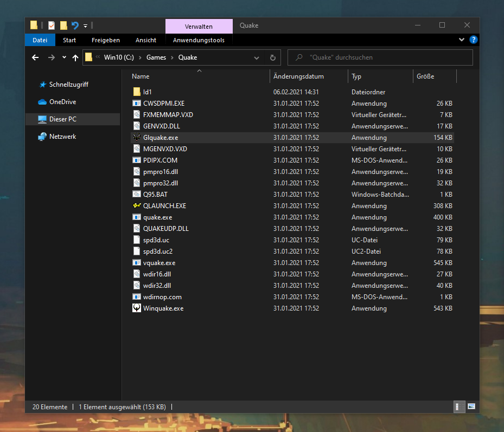The image size is (504, 432).
Task: Open the Help question mark icon
Action: coord(473,40)
